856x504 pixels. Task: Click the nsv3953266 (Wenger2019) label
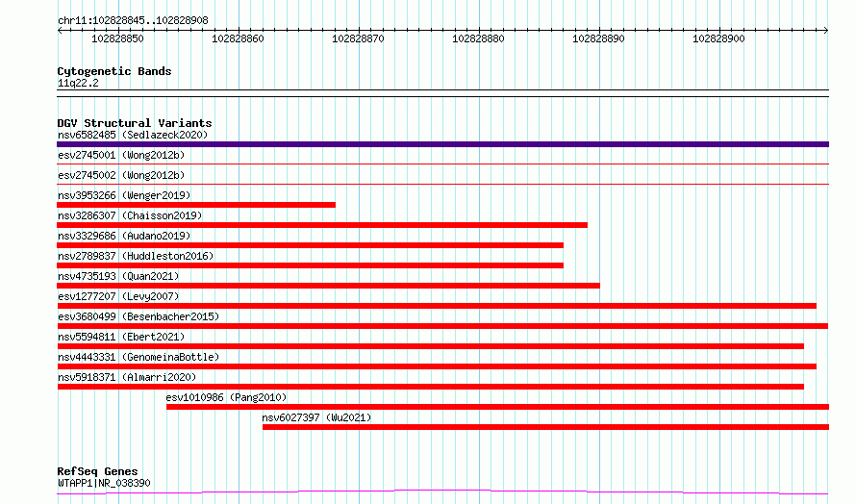[124, 195]
